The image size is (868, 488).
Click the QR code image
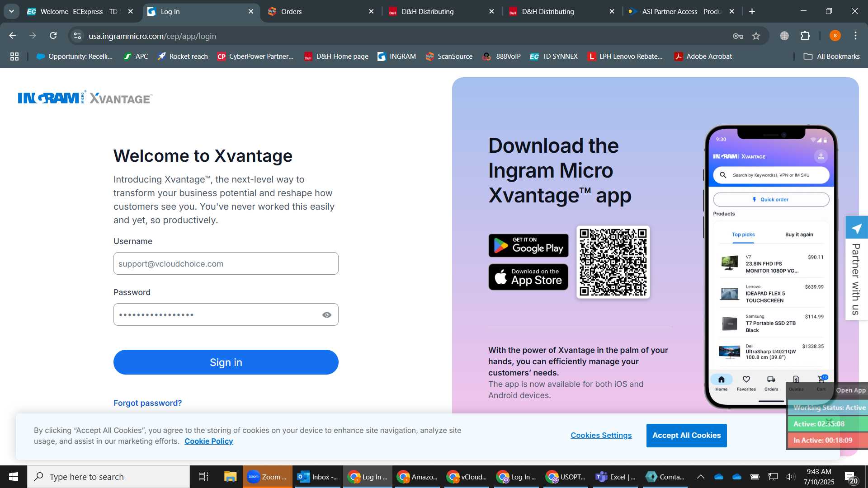click(613, 262)
